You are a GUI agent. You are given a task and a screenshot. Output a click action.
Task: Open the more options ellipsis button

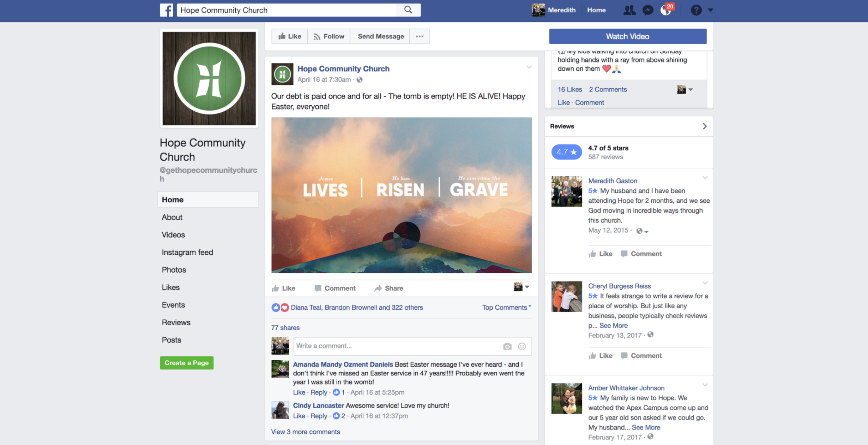pyautogui.click(x=420, y=36)
